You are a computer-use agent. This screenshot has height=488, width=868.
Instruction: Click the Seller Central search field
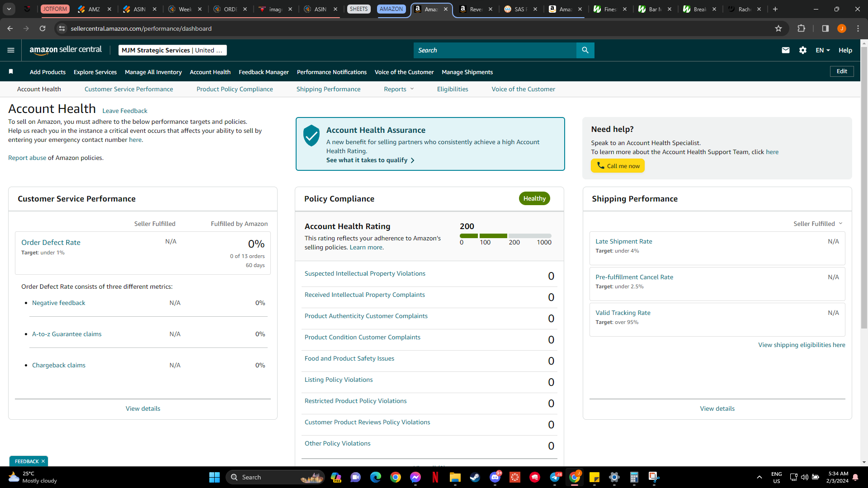tap(495, 50)
